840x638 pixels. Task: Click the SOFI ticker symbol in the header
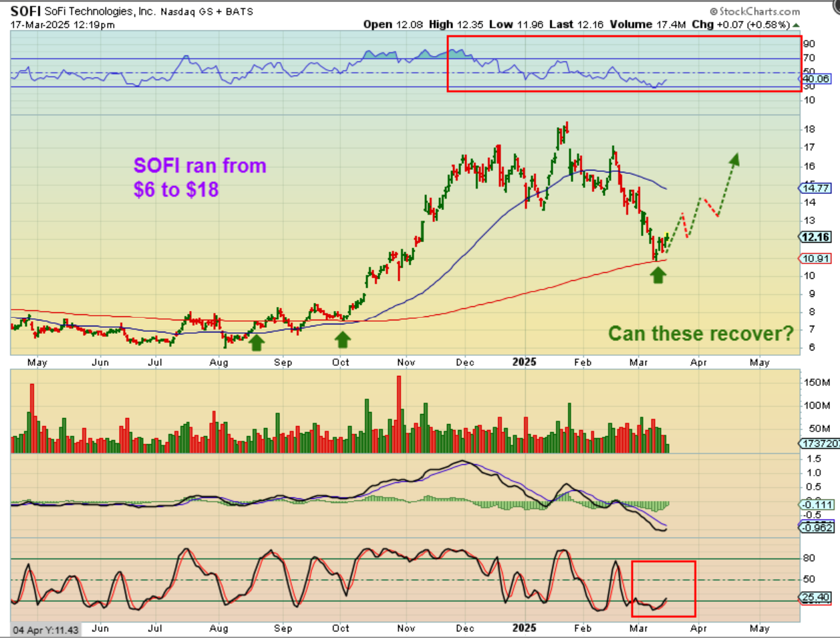coord(25,11)
